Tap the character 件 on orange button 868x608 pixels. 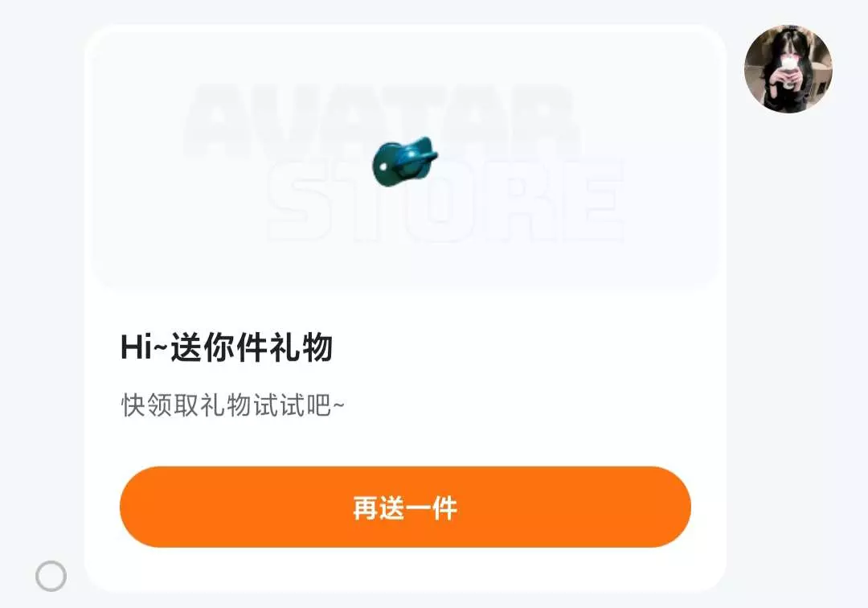coord(444,507)
